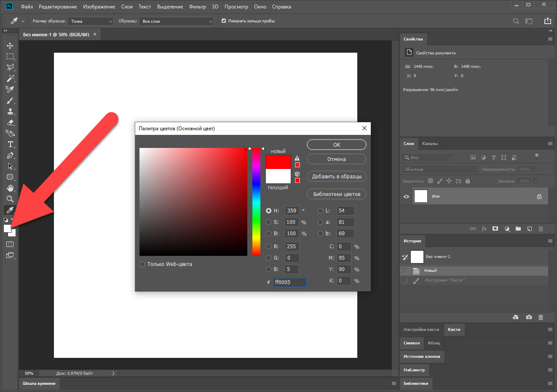This screenshot has height=392, width=557.
Task: Click Добавить в образцы button
Action: [x=337, y=177]
